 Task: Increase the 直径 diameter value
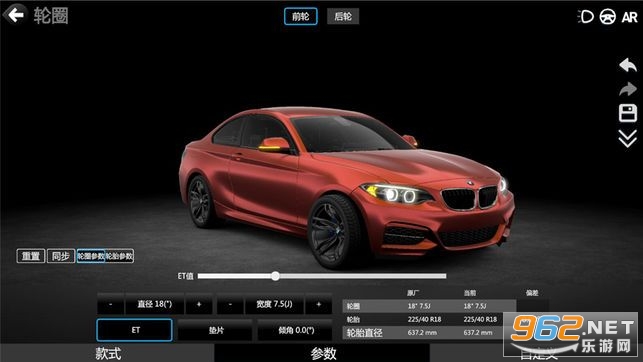199,304
